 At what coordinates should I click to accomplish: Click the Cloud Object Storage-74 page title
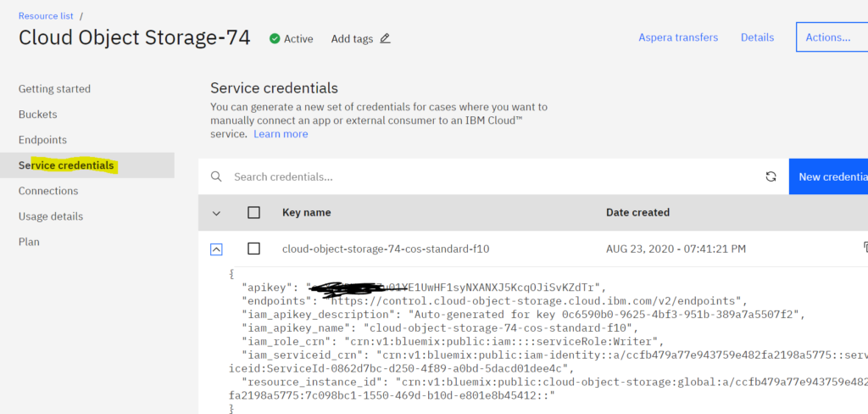click(x=135, y=37)
